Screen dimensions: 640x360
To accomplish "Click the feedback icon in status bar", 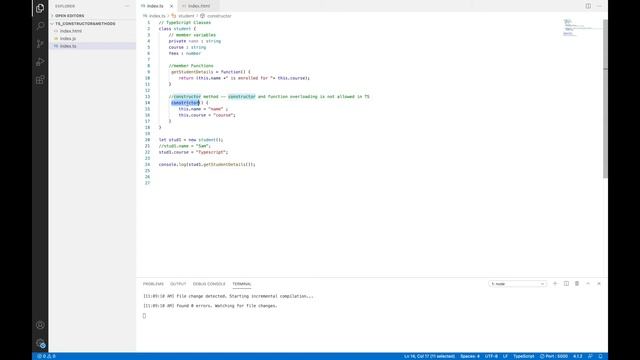I will tap(590, 356).
